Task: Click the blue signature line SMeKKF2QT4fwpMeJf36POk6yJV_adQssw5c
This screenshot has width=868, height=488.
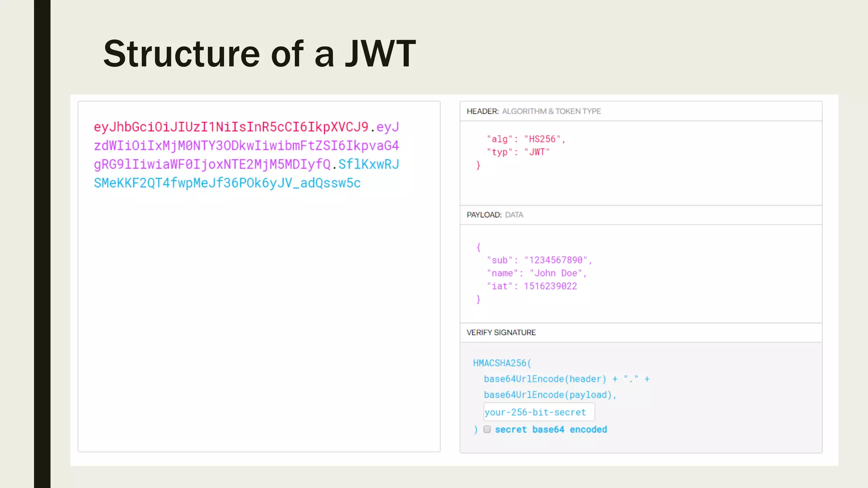Action: tap(227, 183)
